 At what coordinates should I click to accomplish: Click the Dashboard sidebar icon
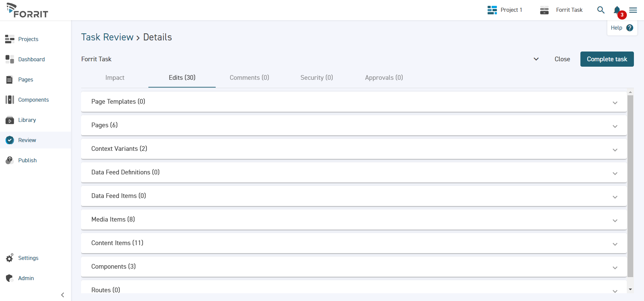10,59
